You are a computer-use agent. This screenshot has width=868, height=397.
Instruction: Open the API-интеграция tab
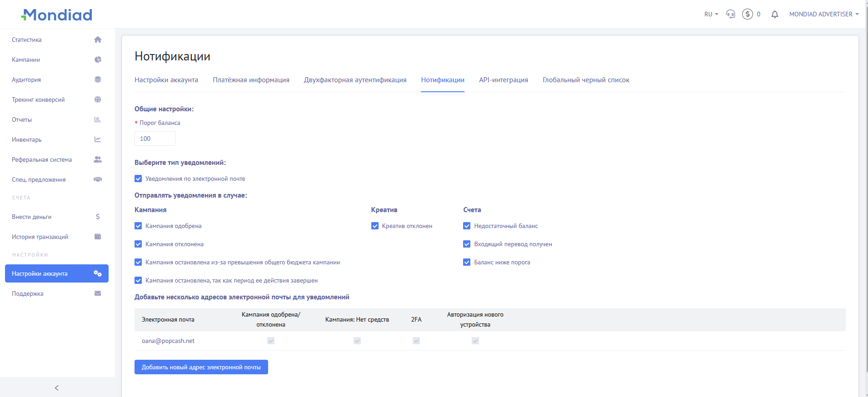pos(503,80)
